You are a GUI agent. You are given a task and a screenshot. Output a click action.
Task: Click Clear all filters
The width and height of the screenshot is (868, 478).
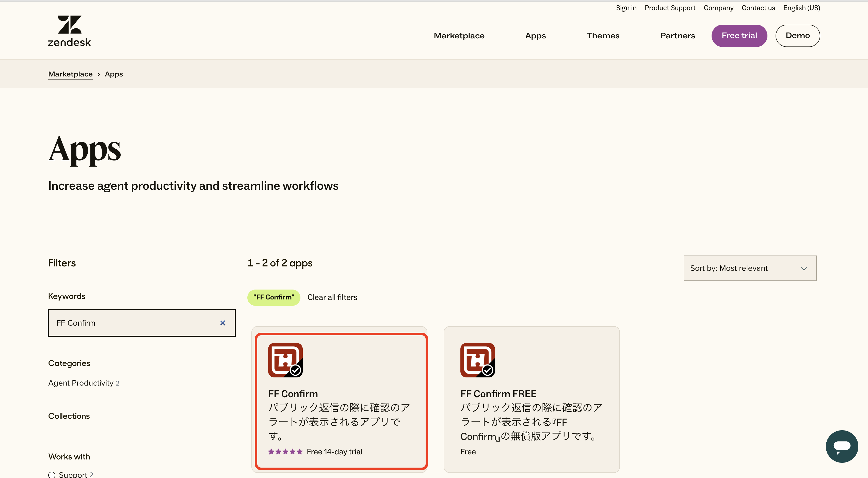[x=332, y=297]
